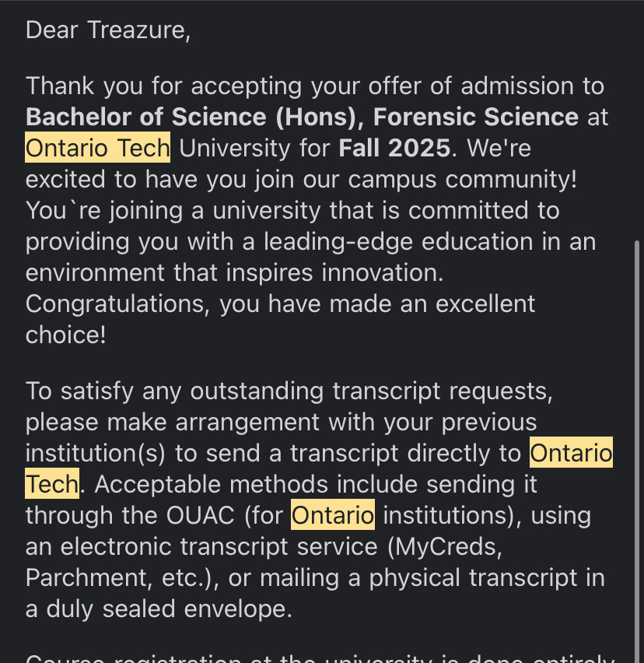Click the "MyCreds" service name

(x=444, y=546)
